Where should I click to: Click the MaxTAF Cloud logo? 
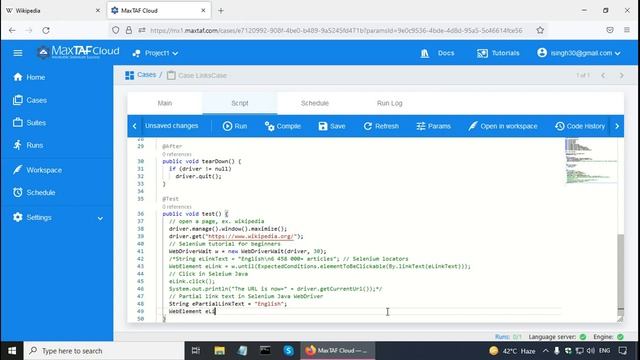(x=78, y=52)
